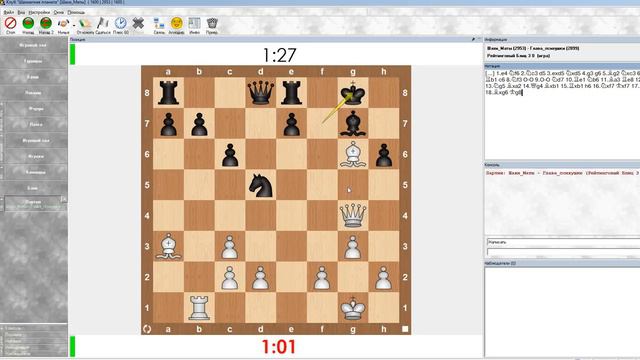The width and height of the screenshot is (640, 360).
Task: Open the Файл menu
Action: tap(9, 12)
